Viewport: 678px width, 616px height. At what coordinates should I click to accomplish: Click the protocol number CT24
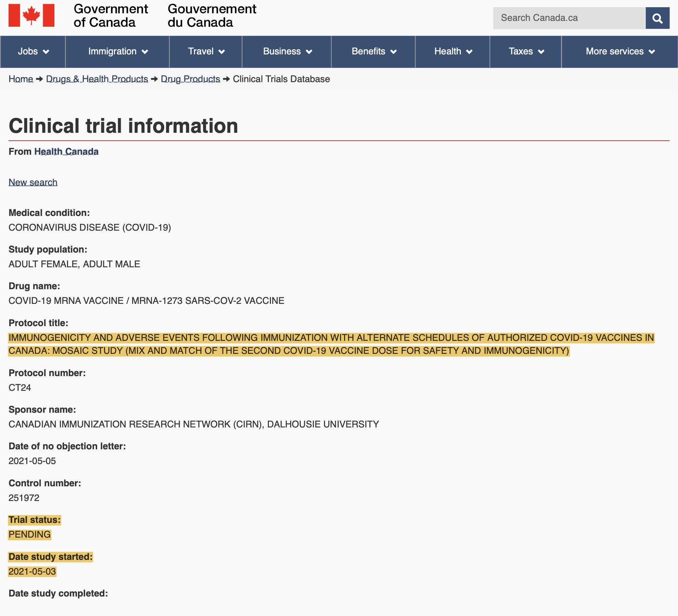[20, 388]
